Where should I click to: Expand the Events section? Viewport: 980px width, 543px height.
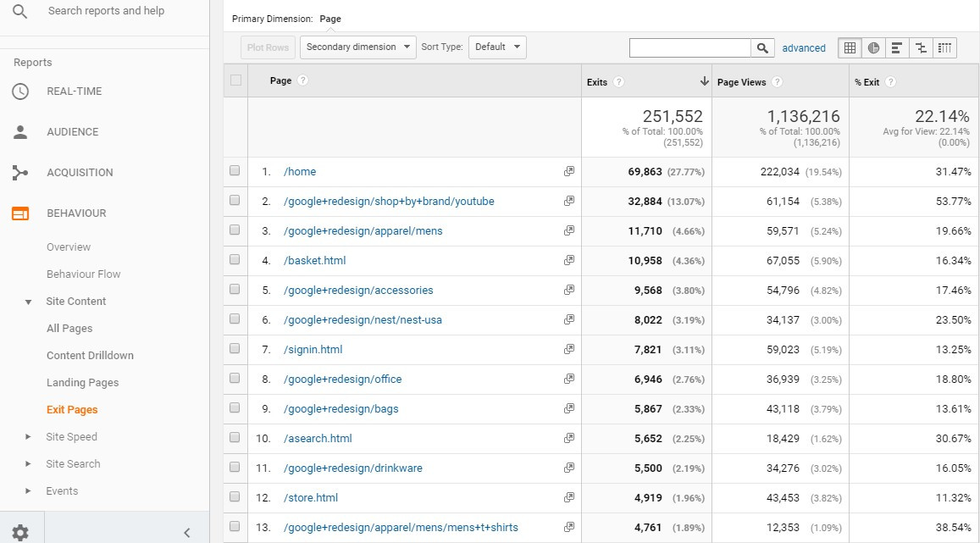pos(27,491)
